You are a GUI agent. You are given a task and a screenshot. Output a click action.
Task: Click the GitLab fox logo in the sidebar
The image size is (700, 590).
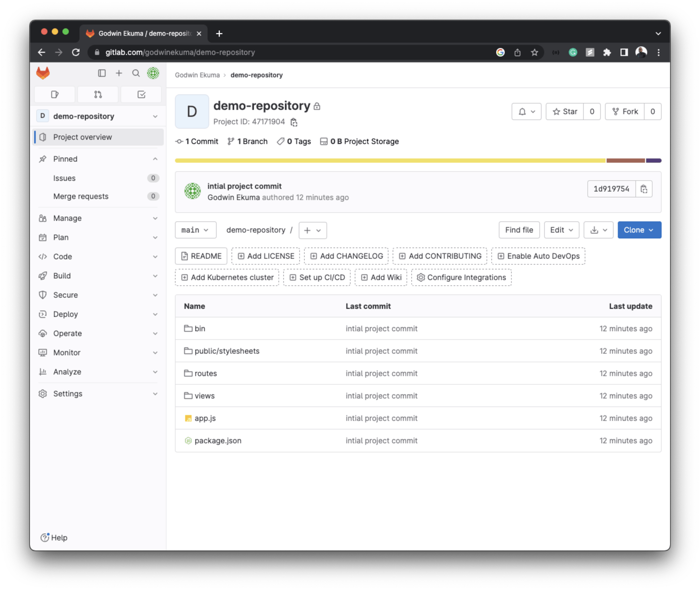pyautogui.click(x=43, y=73)
